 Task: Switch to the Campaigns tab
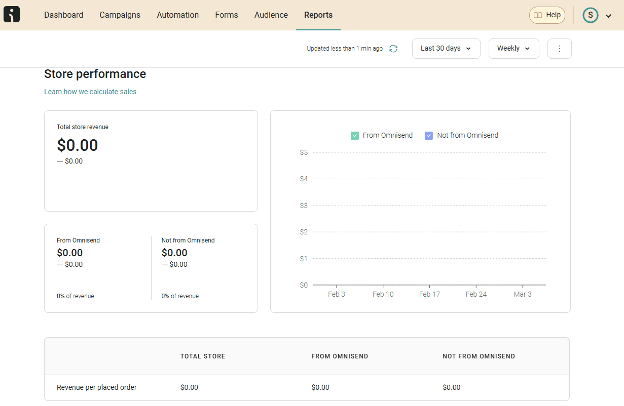click(x=120, y=15)
